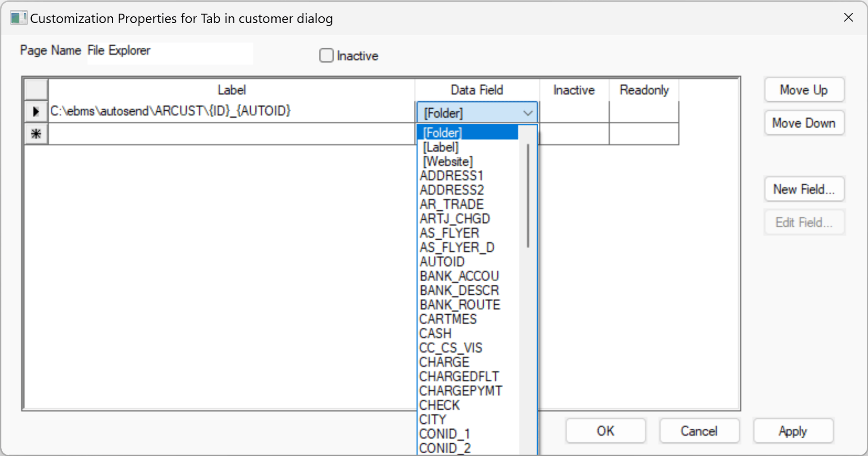The height and width of the screenshot is (456, 868).
Task: Close the Customization Properties dialog
Action: (x=848, y=18)
